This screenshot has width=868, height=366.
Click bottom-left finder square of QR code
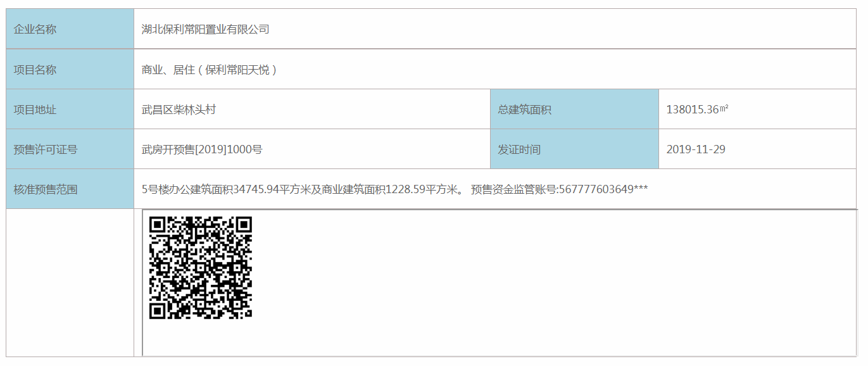158,310
